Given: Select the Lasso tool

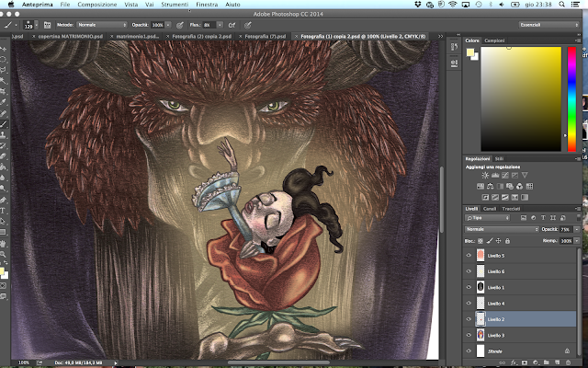Looking at the screenshot, I should click(3, 70).
